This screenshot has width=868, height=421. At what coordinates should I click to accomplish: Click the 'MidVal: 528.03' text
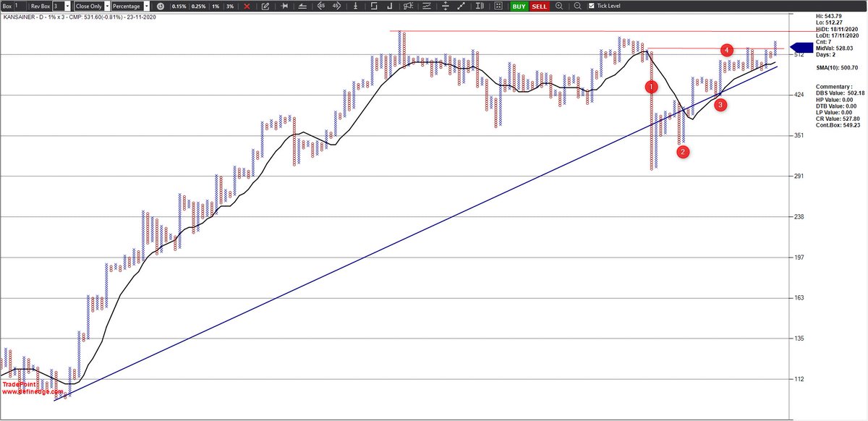pyautogui.click(x=834, y=48)
